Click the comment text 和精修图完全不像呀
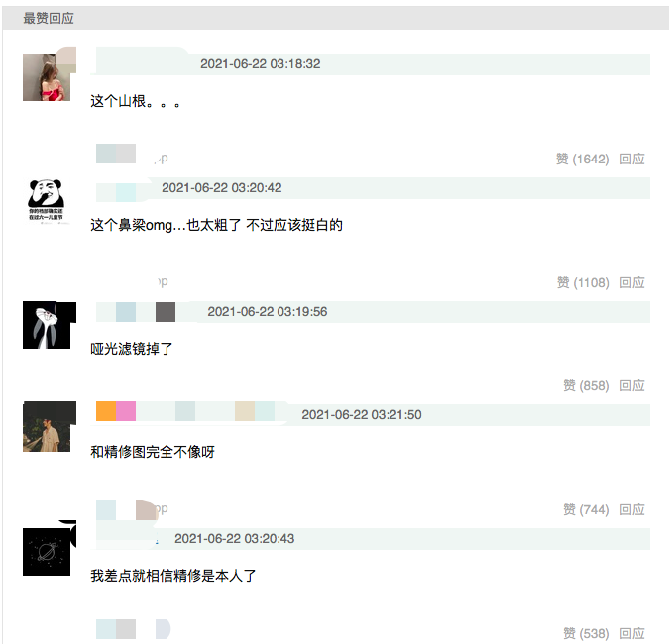 point(153,452)
